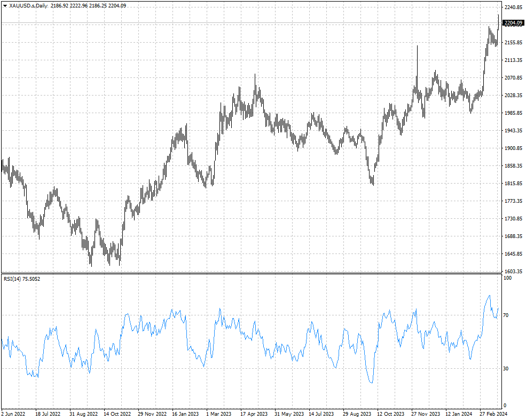Click the 14 Oct 2022 date label
The height and width of the screenshot is (420, 526).
tap(117, 414)
